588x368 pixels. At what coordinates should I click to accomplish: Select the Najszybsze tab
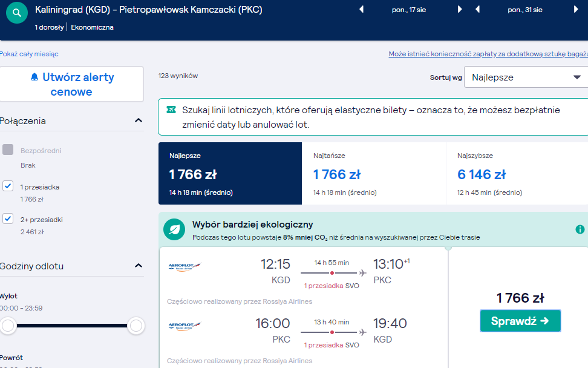pyautogui.click(x=517, y=173)
